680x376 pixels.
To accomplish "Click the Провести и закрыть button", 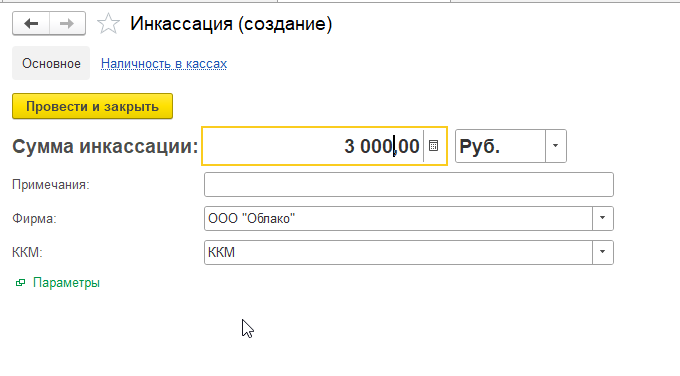I will (x=92, y=106).
